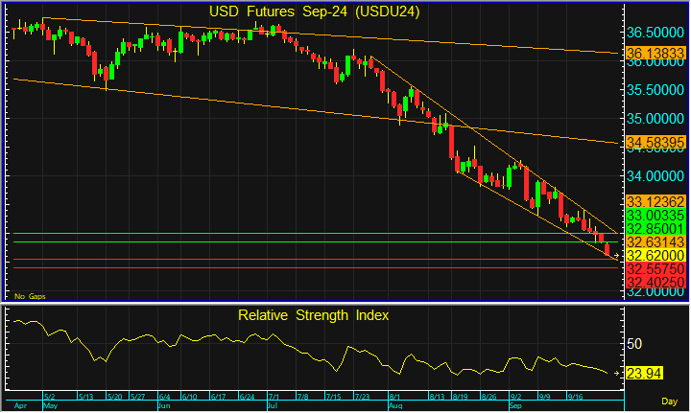
Task: Click the red 32.55750 level tag
Action: click(654, 270)
